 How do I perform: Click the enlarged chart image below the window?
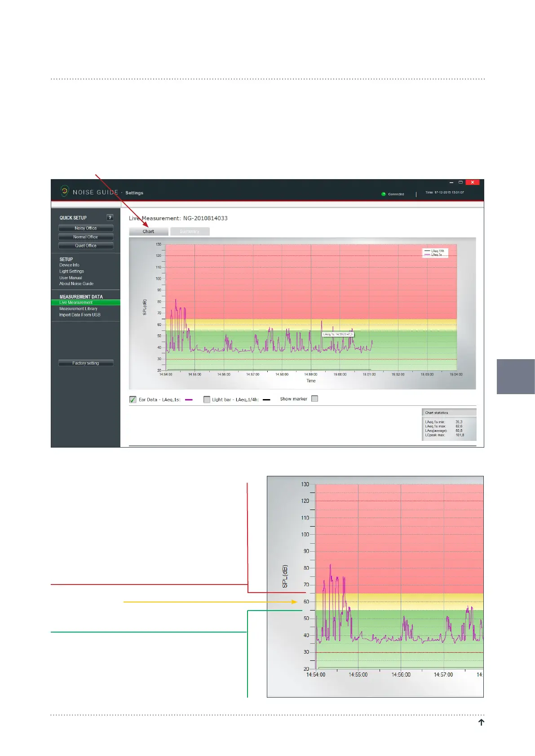point(375,586)
